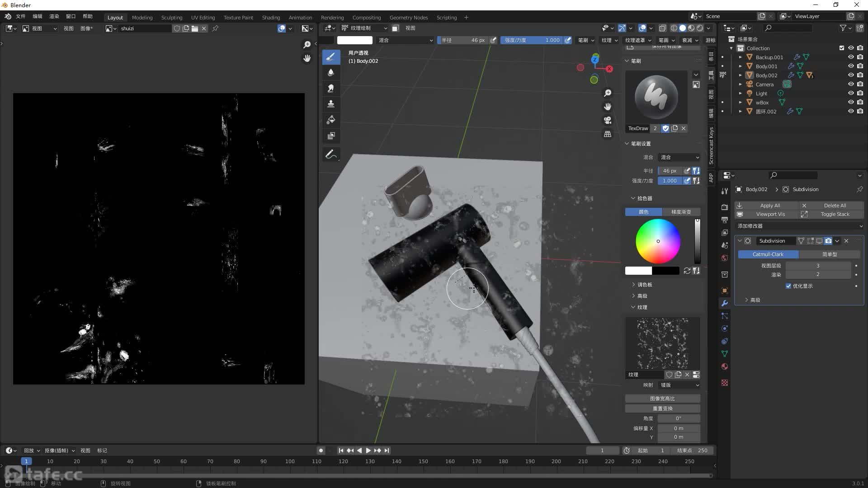
Task: Click the Z axis gizmo
Action: (595, 59)
